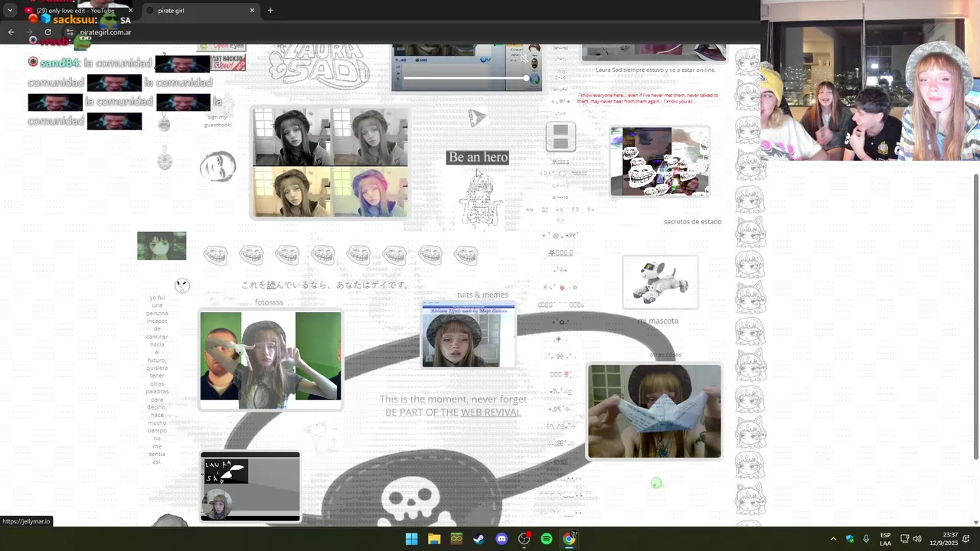Click the Chrome icon on the taskbar
The image size is (980, 551).
[x=569, y=539]
